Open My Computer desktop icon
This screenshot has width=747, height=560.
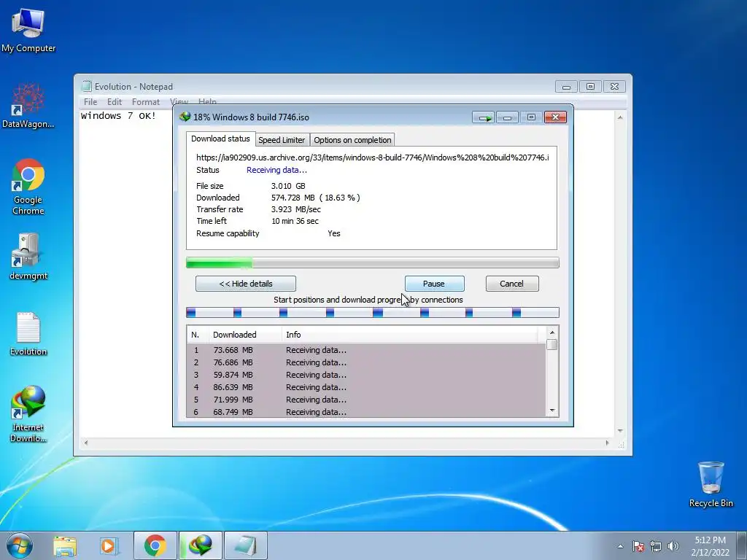[x=28, y=31]
